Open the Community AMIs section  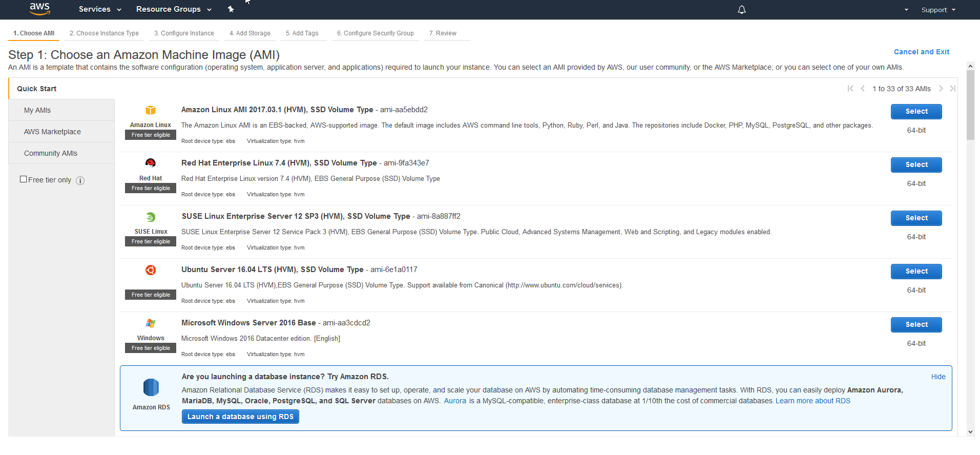[51, 153]
